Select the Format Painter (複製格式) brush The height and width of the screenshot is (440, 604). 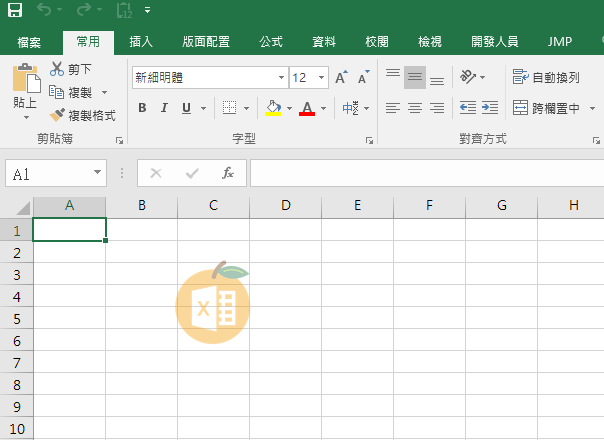pyautogui.click(x=57, y=115)
